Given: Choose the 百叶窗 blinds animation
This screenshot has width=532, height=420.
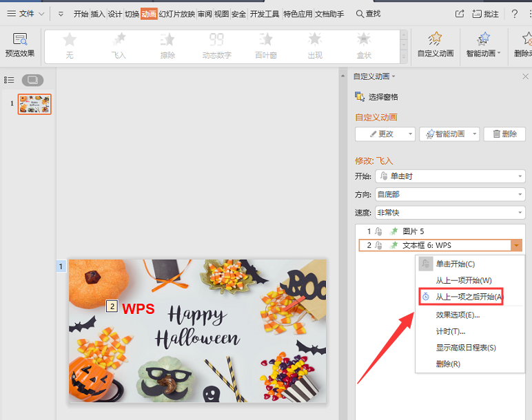Looking at the screenshot, I should [265, 45].
